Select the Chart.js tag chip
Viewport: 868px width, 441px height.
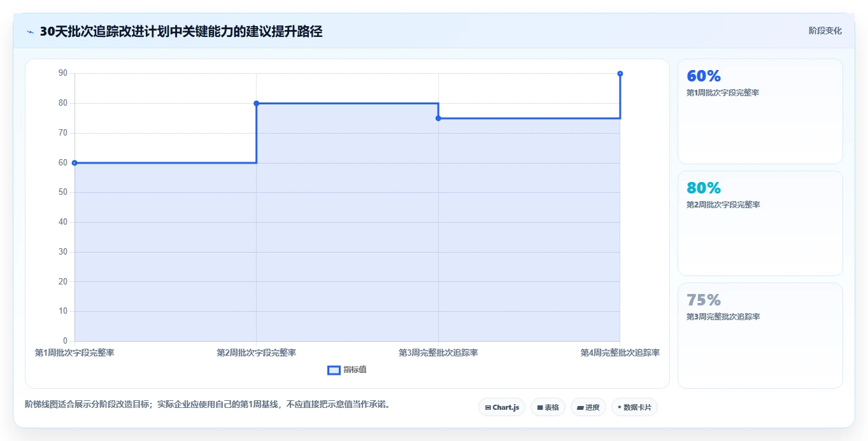502,407
